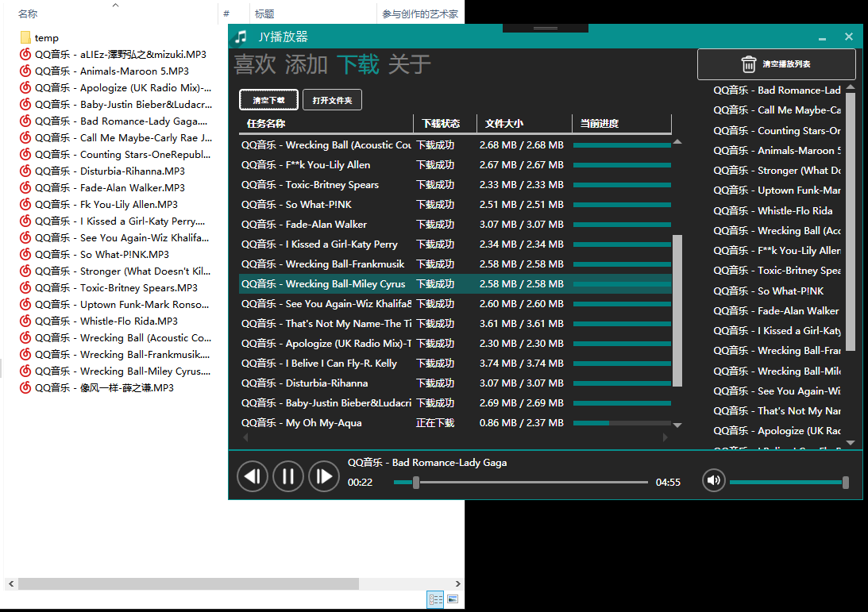Click the volume slider handle
The width and height of the screenshot is (868, 612).
tap(845, 482)
